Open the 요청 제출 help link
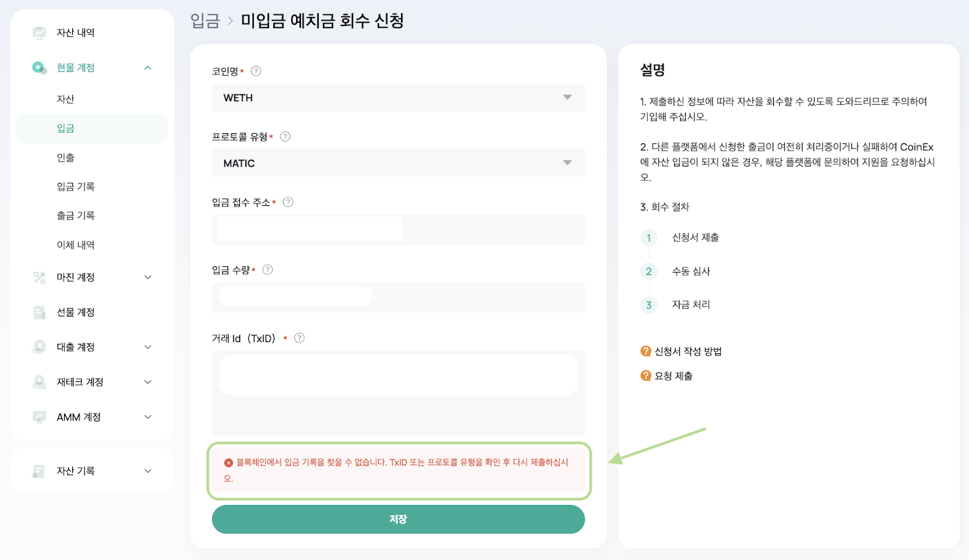 point(673,376)
